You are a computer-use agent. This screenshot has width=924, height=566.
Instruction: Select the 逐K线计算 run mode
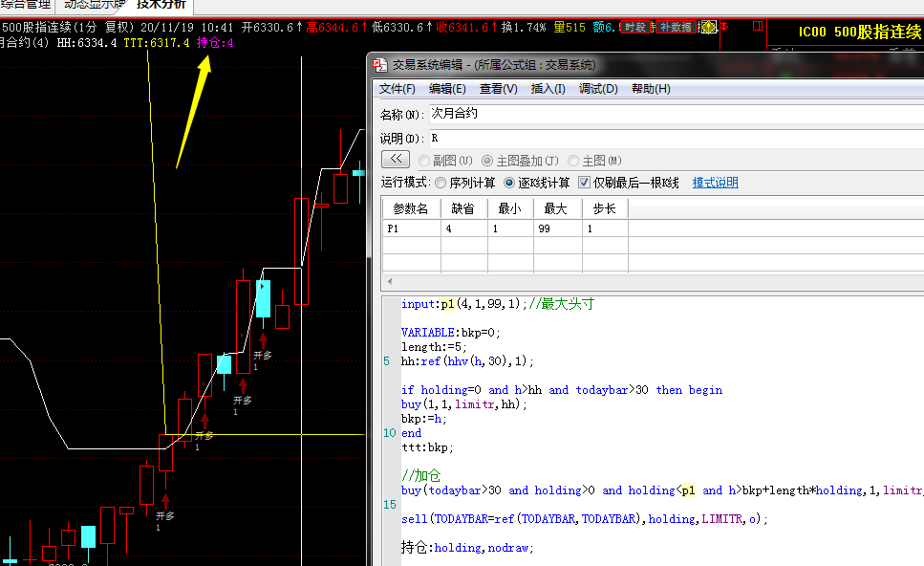click(537, 183)
